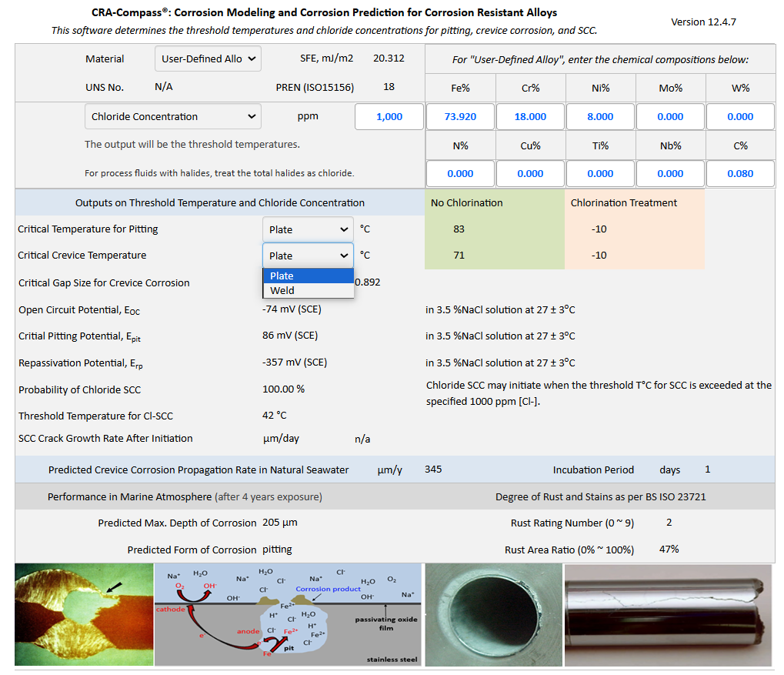
Task: Click the critical gap size value 0.892
Action: (x=368, y=282)
